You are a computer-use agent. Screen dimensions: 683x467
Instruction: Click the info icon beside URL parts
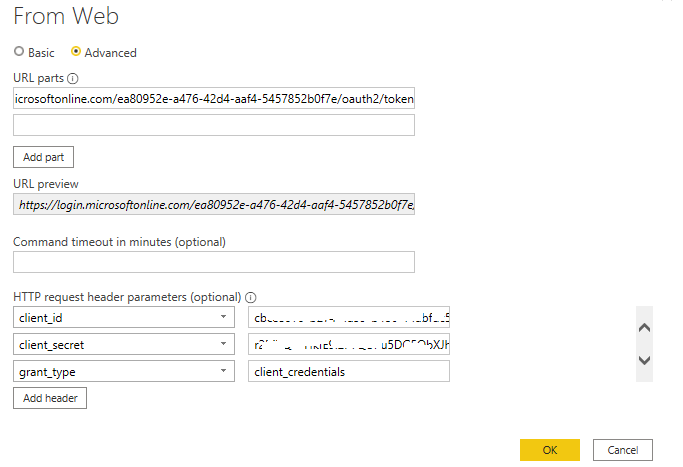tap(73, 78)
